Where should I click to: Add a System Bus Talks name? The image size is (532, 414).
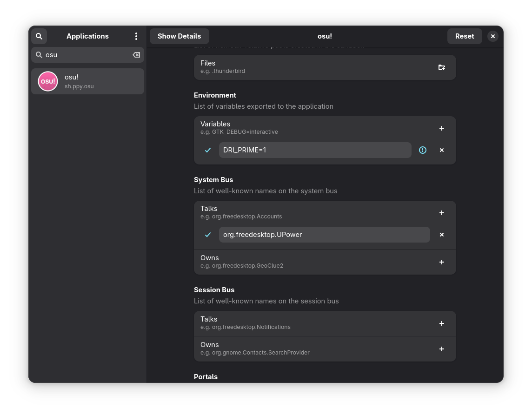click(441, 213)
